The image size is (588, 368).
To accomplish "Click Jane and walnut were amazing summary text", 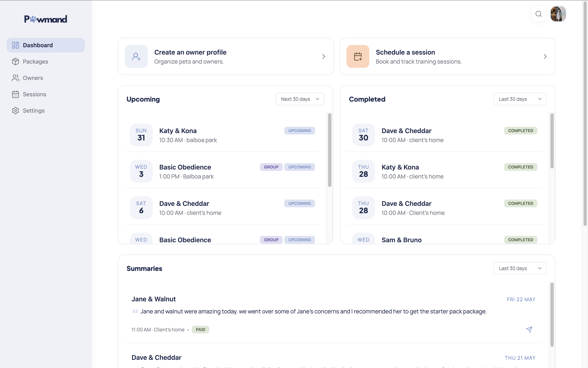I will [x=313, y=311].
